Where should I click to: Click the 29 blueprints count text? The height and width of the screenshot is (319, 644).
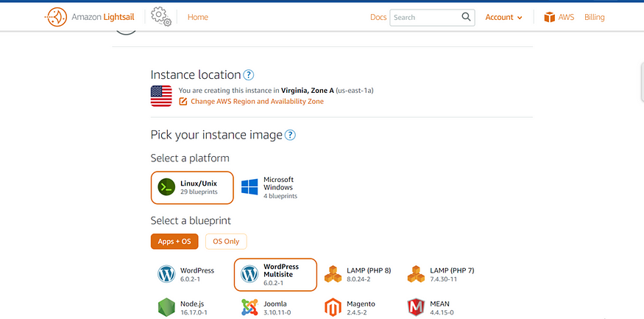pos(199,192)
